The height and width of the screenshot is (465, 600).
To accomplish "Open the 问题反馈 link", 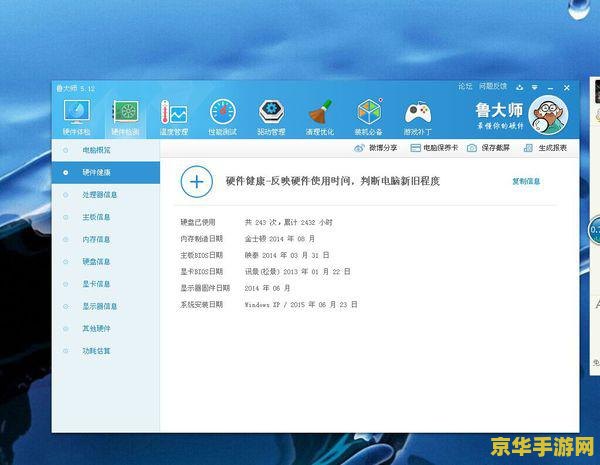I will click(492, 86).
